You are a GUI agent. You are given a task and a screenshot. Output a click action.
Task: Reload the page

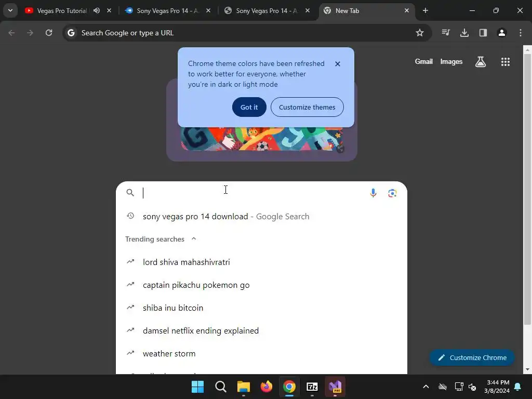49,33
